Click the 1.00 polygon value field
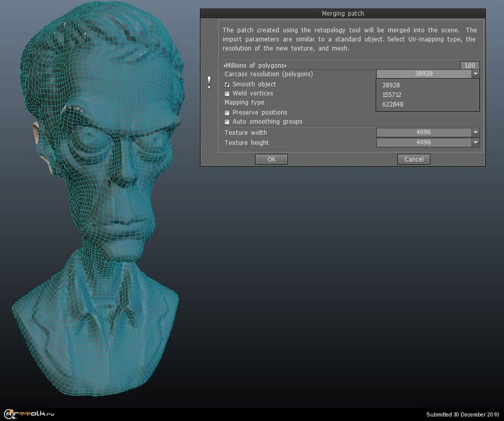The image size is (504, 421). pyautogui.click(x=469, y=66)
